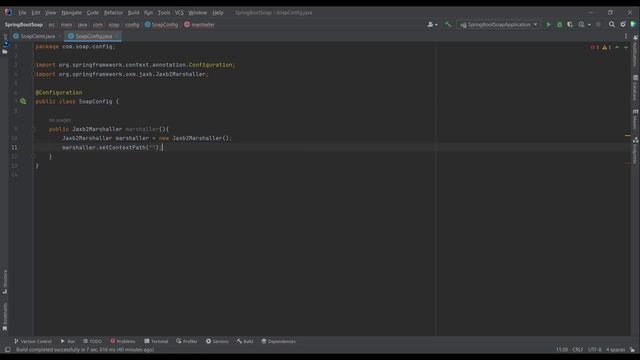Open the Bookmarks tool window on left stripe

(5, 317)
